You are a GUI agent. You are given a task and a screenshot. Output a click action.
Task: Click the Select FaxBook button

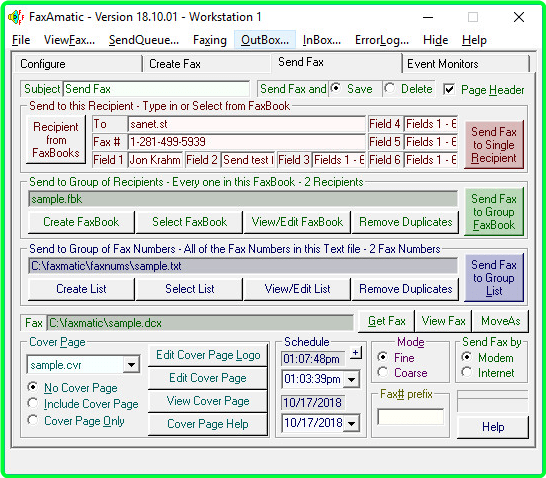189,222
